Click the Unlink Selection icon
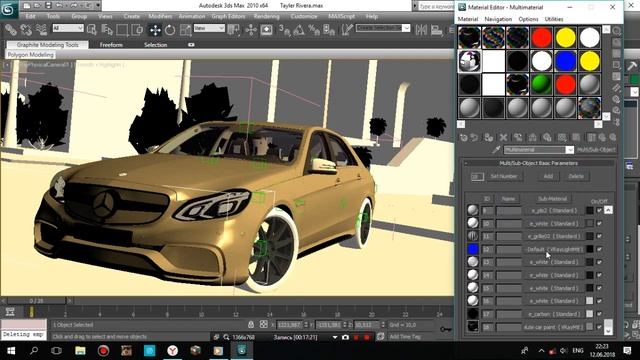 point(26,30)
